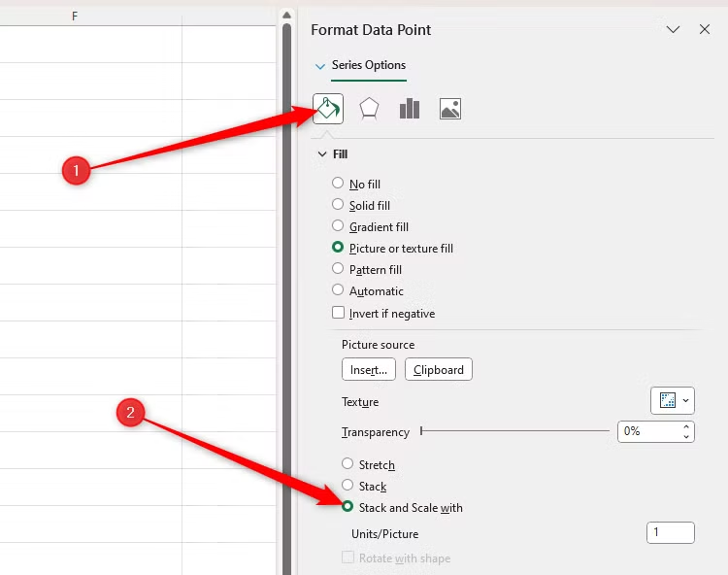The height and width of the screenshot is (575, 728).
Task: Select the Solid fill option
Action: click(338, 204)
